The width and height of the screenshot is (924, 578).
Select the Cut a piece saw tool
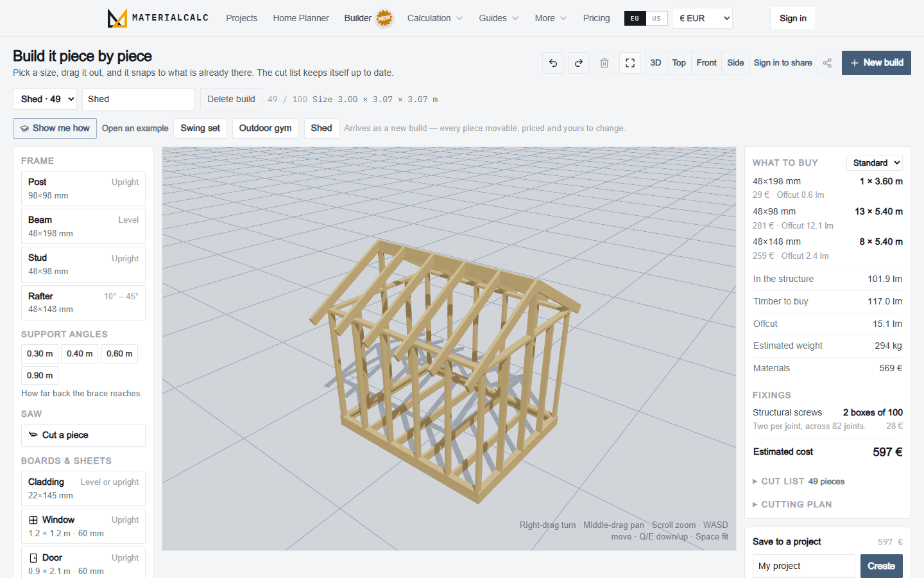coord(83,435)
